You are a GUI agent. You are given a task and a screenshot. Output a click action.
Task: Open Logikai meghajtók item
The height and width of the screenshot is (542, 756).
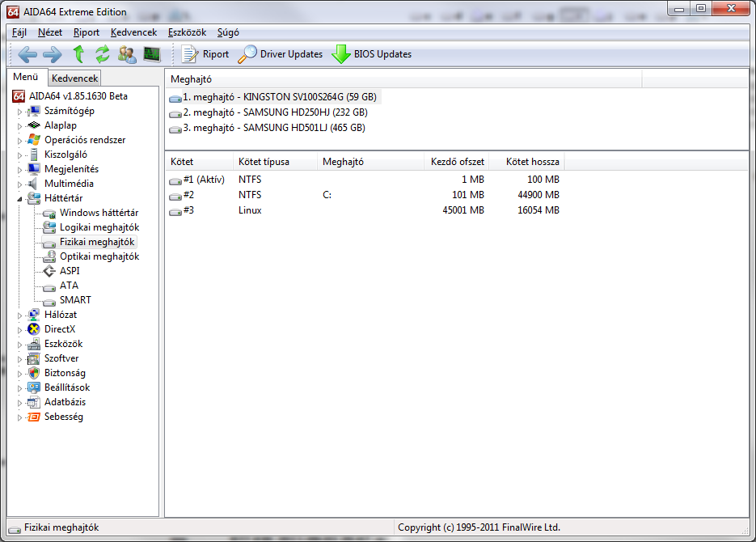(99, 227)
